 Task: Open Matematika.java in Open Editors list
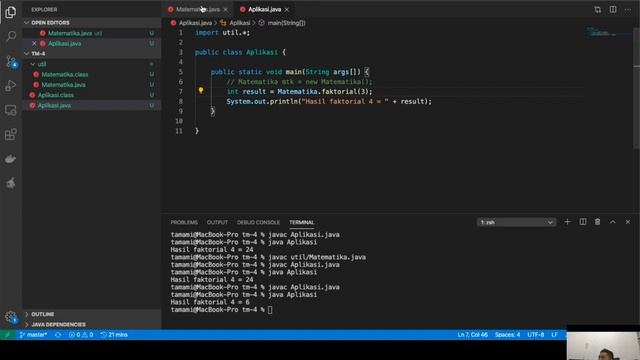coord(92,33)
